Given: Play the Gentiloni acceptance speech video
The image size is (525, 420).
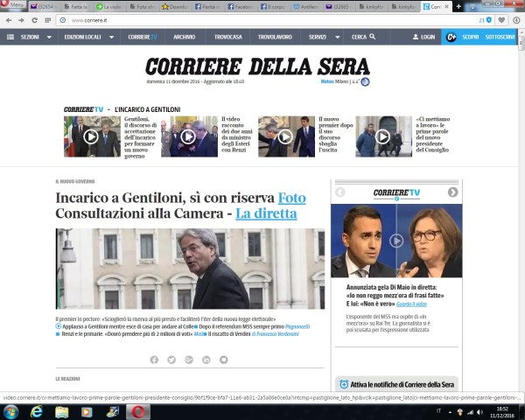Looking at the screenshot, I should 91,136.
